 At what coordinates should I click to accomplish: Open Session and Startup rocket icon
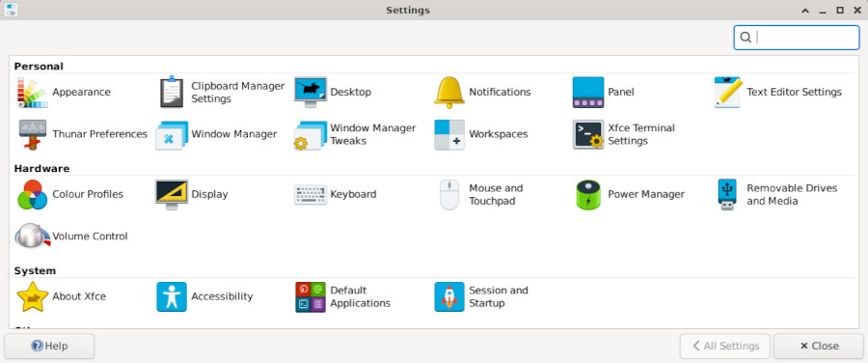pyautogui.click(x=448, y=296)
